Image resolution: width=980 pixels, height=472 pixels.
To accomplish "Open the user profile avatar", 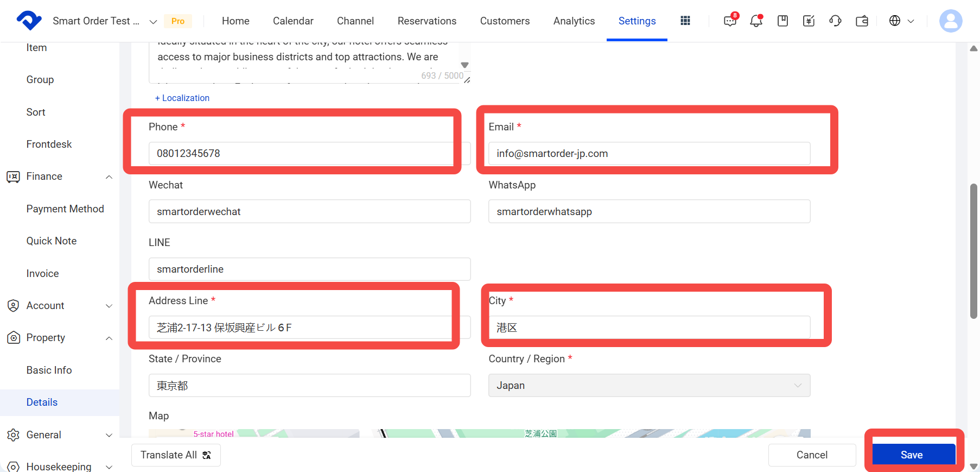I will point(951,21).
